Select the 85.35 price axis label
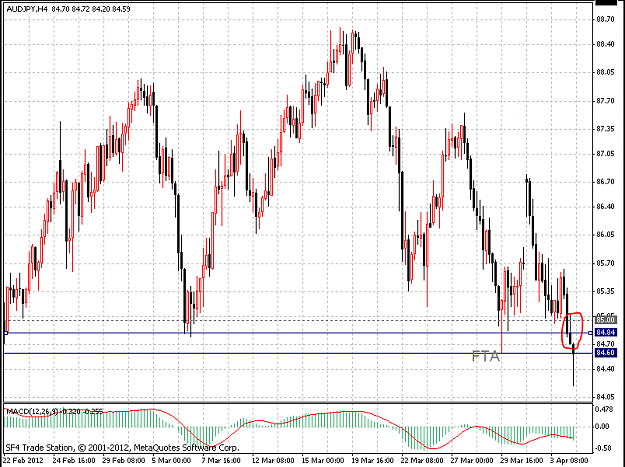Image resolution: width=625 pixels, height=467 pixels. (605, 291)
